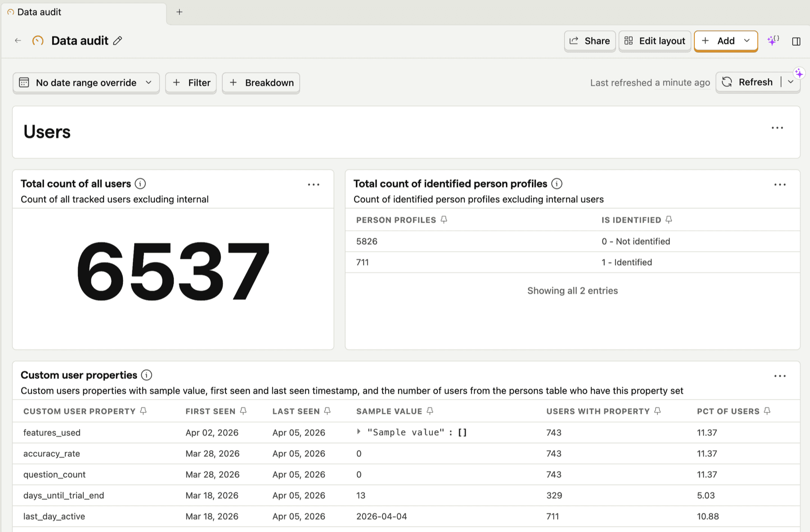Click 'Showing all 2 entries' text
810x532 pixels.
[572, 291]
